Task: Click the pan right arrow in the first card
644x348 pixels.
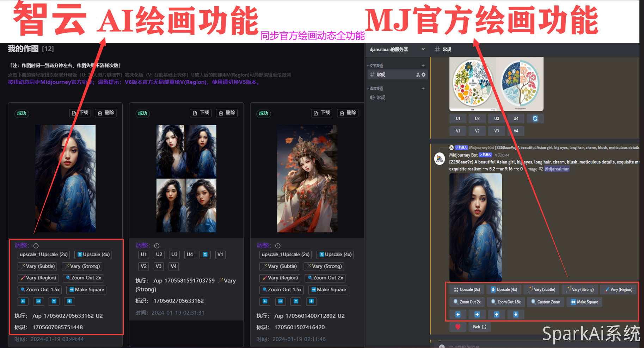Action: [x=38, y=301]
